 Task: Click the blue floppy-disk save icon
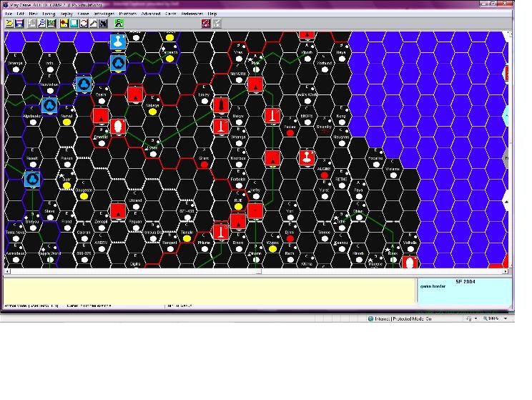coord(19,23)
